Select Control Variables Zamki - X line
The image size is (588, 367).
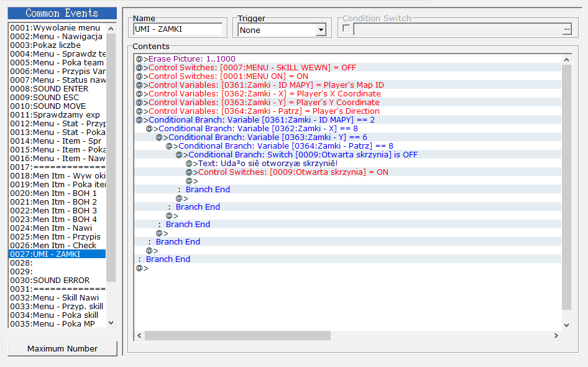[347, 94]
